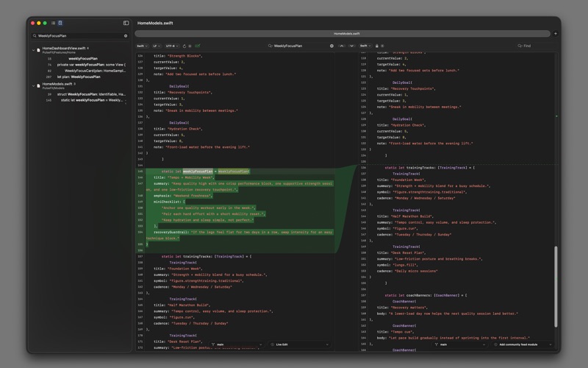Click 'title: Half Marathon Build' in right pane
This screenshot has height=368, width=588.
405,216
